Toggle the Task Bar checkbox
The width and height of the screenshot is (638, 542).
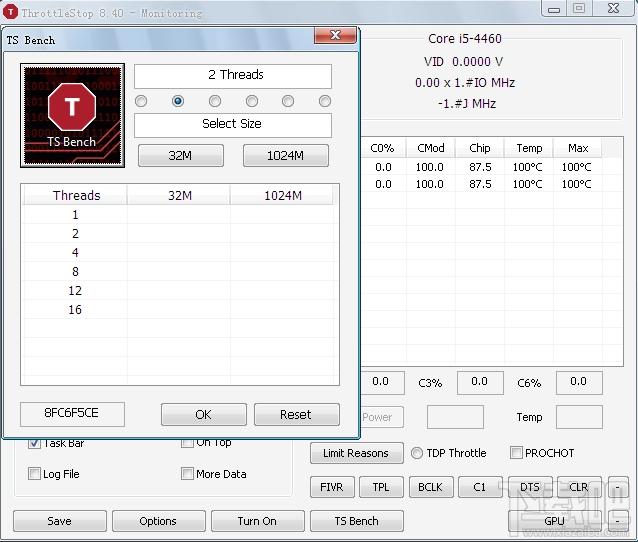coord(35,443)
